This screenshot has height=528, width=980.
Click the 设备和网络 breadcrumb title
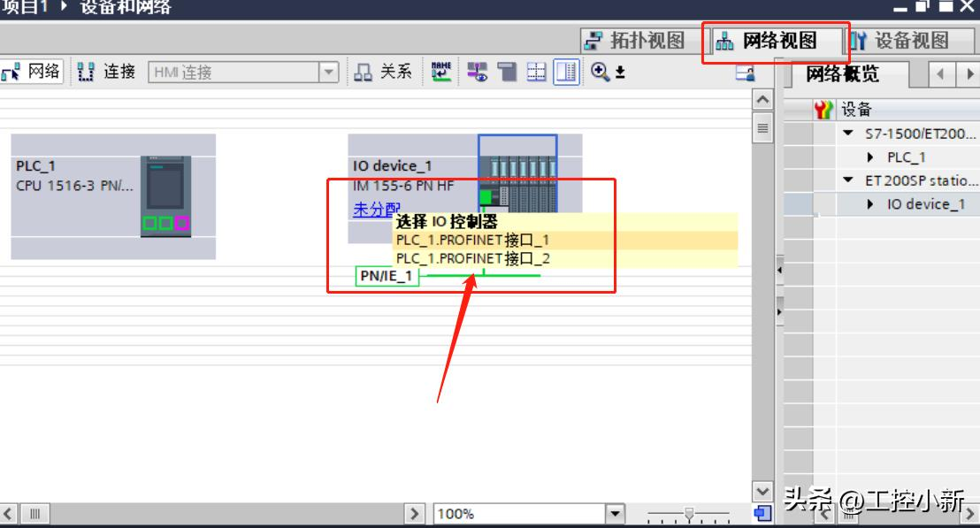125,7
